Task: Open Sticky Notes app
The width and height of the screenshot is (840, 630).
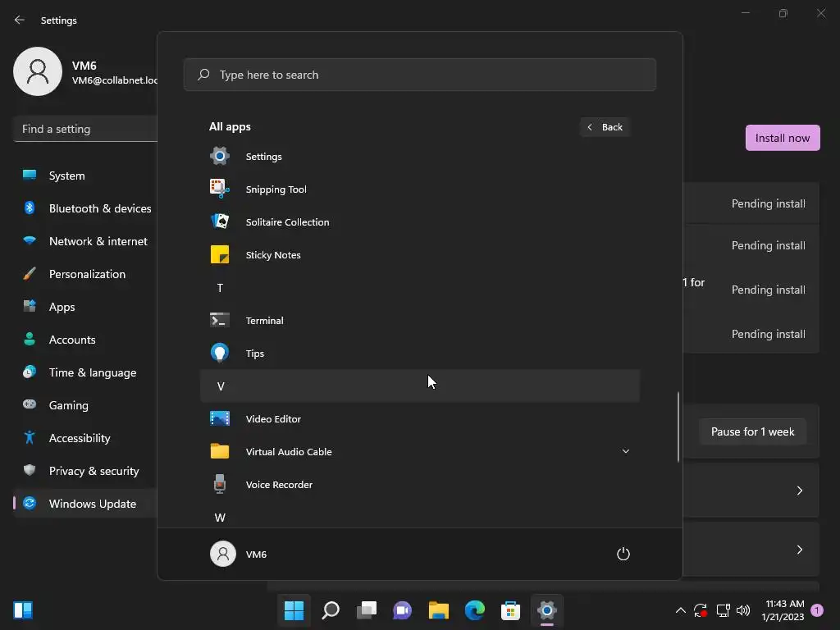Action: tap(420, 255)
